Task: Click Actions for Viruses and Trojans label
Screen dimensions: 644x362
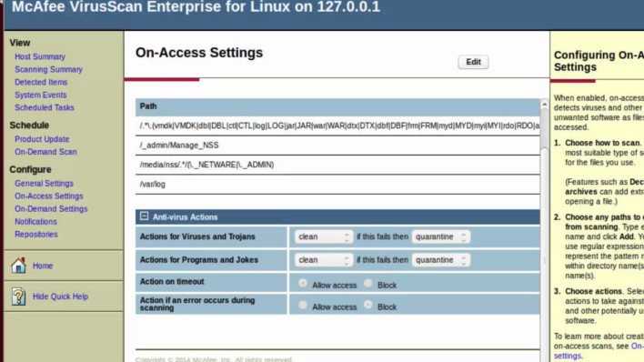Action: (197, 236)
